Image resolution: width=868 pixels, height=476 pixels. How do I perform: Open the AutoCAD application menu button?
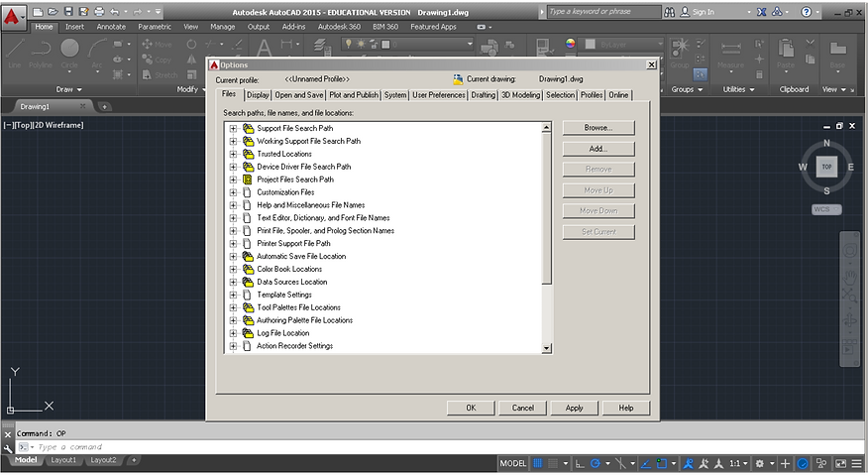12,17
